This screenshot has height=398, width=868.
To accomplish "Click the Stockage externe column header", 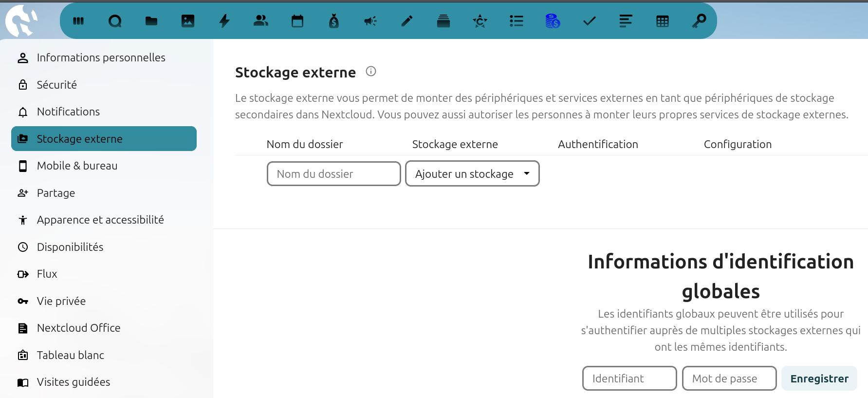I will pyautogui.click(x=455, y=144).
